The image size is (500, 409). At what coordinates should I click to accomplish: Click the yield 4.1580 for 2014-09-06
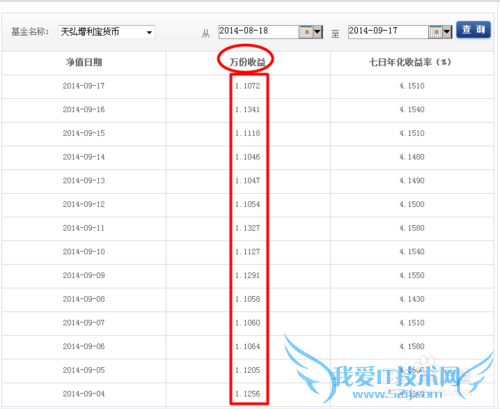click(x=412, y=346)
